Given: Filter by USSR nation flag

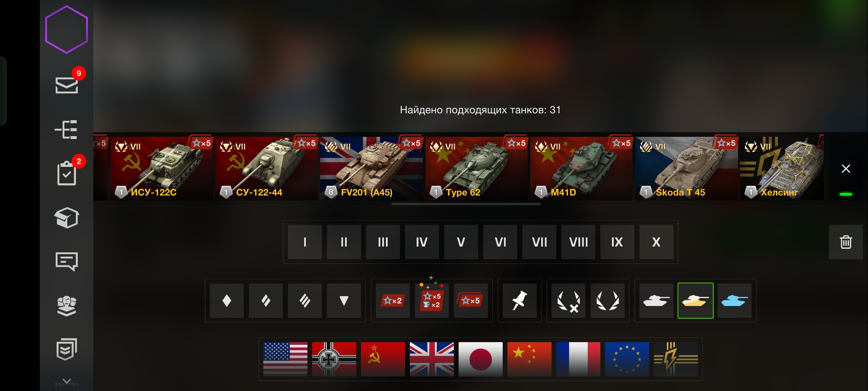Looking at the screenshot, I should (383, 359).
